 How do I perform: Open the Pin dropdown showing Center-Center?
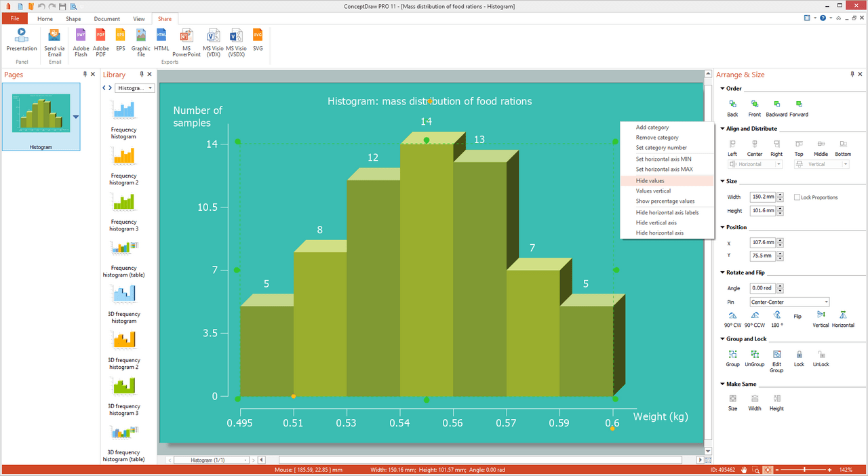pos(789,301)
